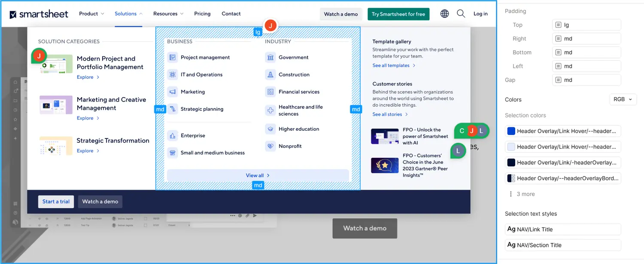The image size is (644, 264).
Task: Click the Higher education cap icon
Action: tap(270, 129)
